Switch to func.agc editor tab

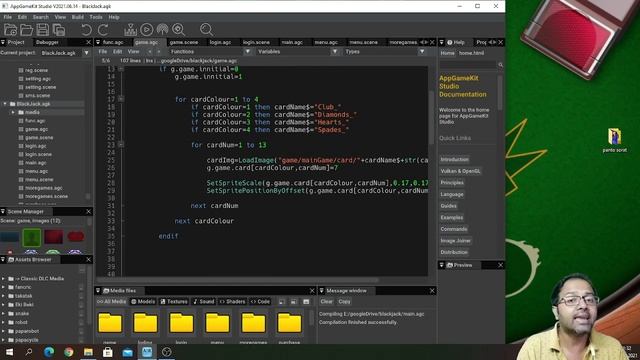coord(113,42)
